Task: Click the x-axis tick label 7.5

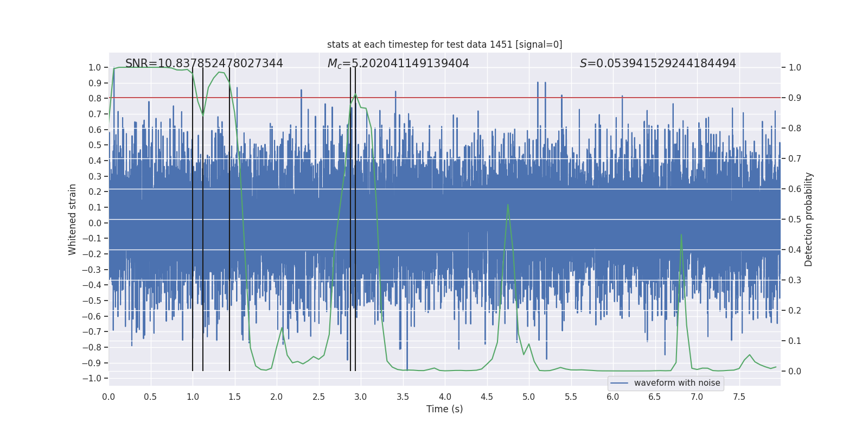Action: coord(739,397)
